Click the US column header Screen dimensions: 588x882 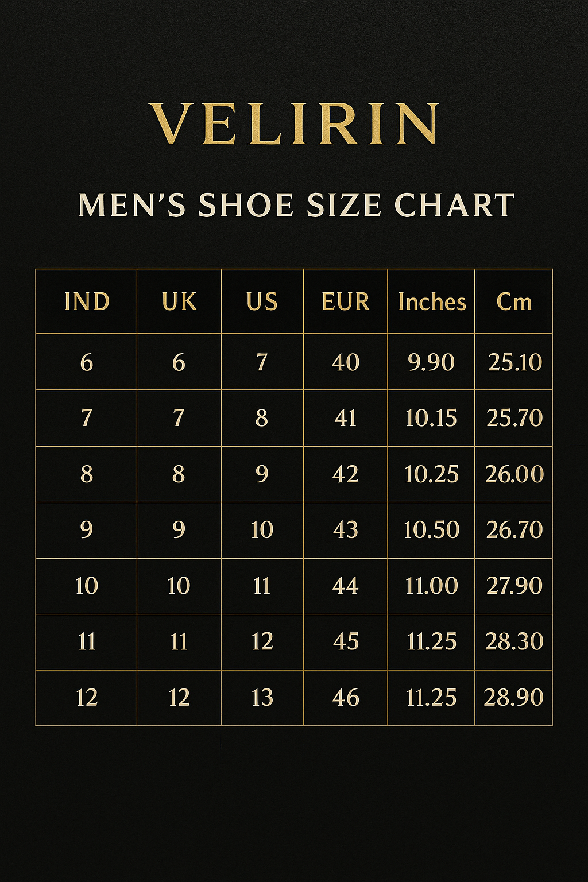262,302
